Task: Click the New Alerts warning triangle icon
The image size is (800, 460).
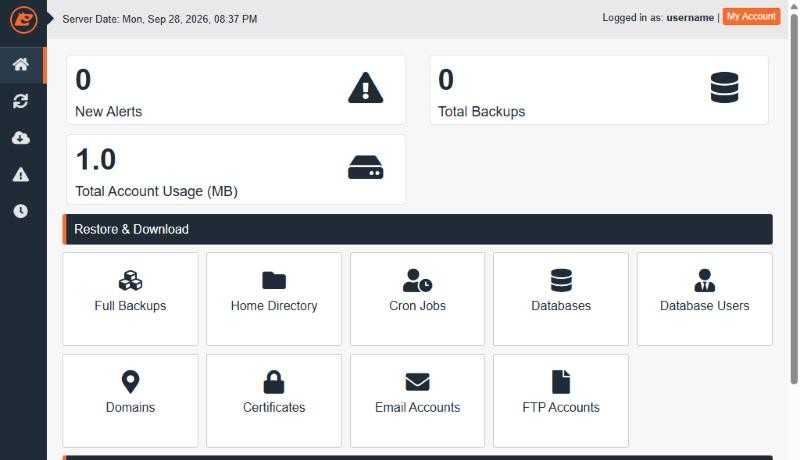Action: pos(365,88)
